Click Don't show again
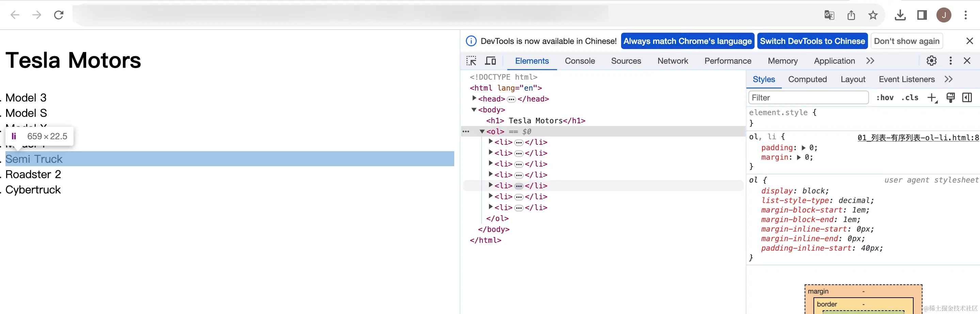 coord(906,41)
